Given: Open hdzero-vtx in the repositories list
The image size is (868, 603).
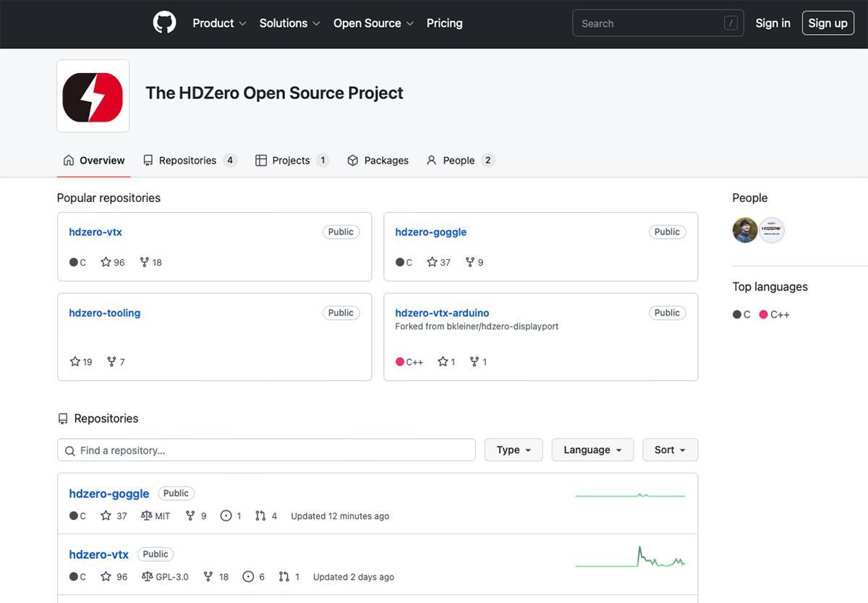Looking at the screenshot, I should tap(99, 554).
